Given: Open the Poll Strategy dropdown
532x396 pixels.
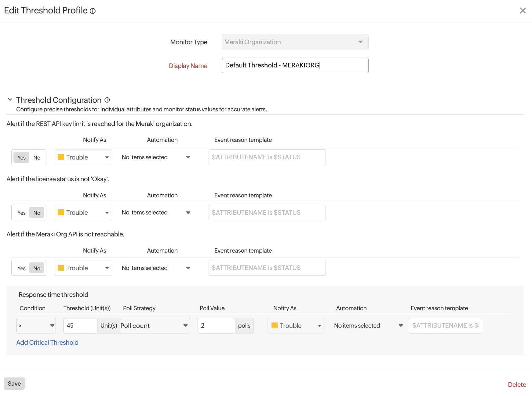Looking at the screenshot, I should (155, 326).
